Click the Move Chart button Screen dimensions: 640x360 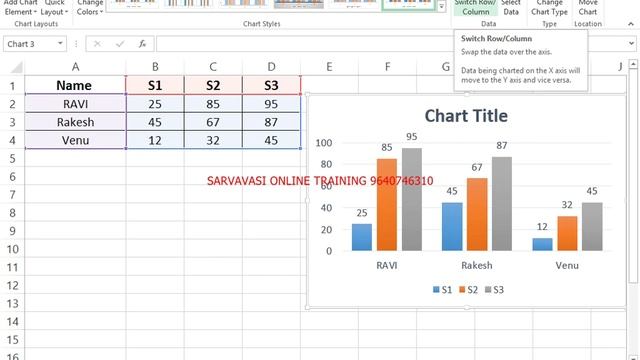click(x=588, y=8)
